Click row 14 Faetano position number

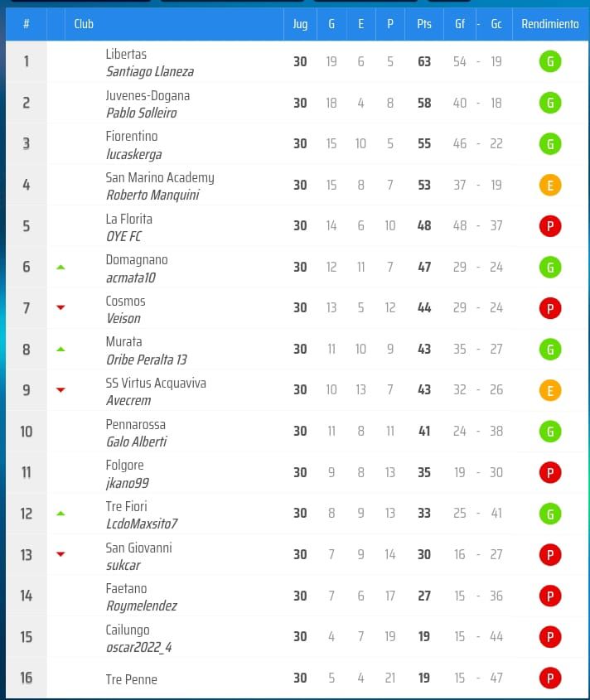point(27,596)
